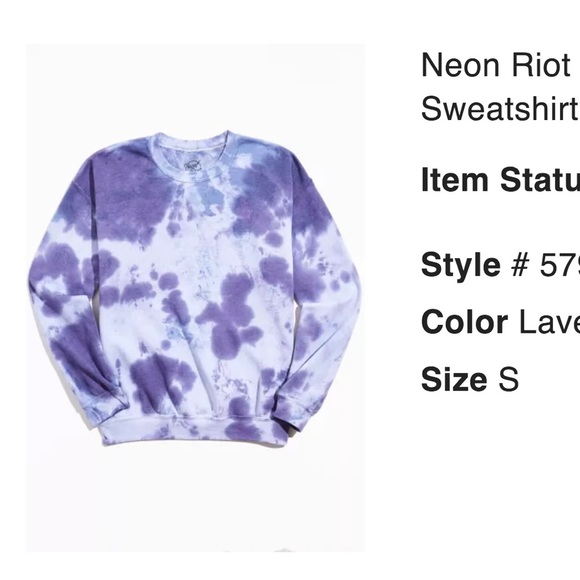The height and width of the screenshot is (580, 580).
Task: Click the bold "Color" label
Action: pos(464,322)
